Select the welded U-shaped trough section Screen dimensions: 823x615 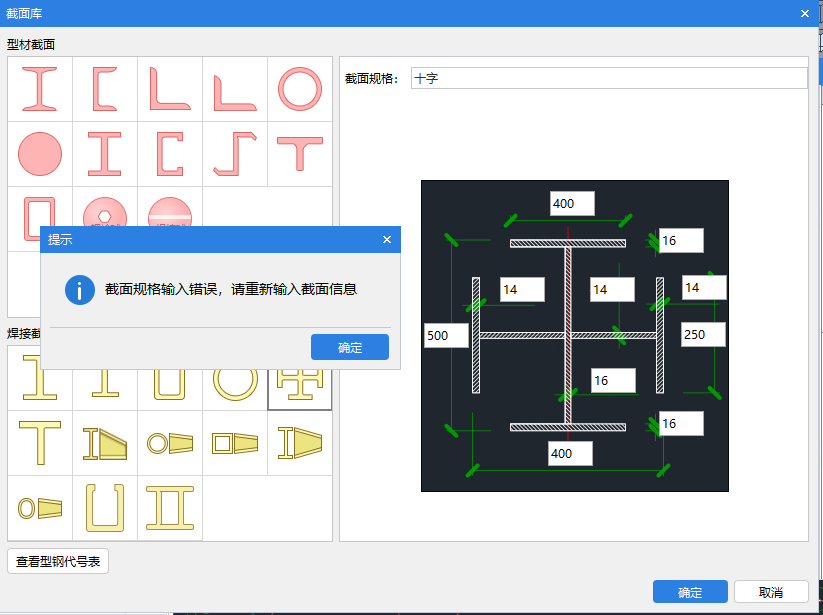105,508
